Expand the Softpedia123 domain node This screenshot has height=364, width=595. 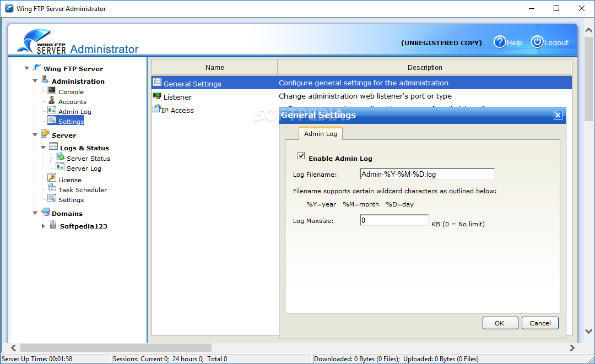click(44, 226)
